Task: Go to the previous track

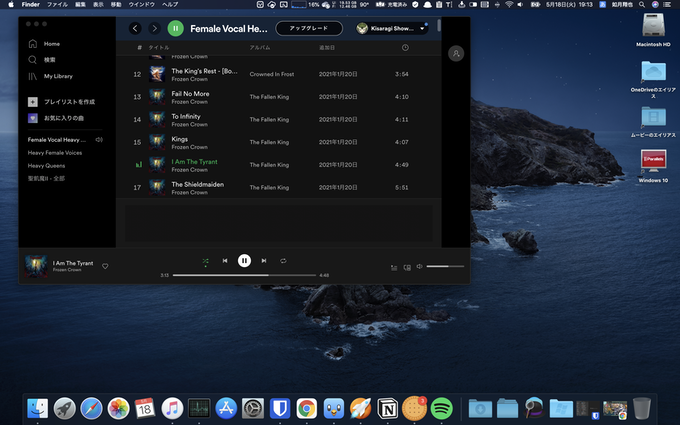Action: 225,261
